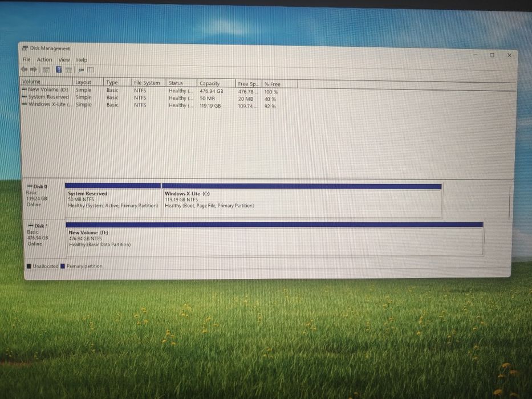Click the Show/Hide Console Tree icon

[x=46, y=70]
